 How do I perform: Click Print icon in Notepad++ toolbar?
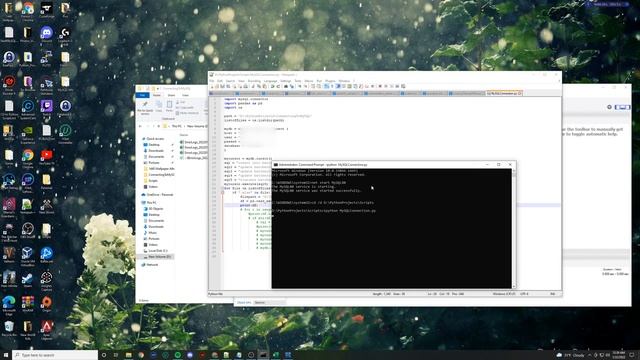(x=246, y=87)
